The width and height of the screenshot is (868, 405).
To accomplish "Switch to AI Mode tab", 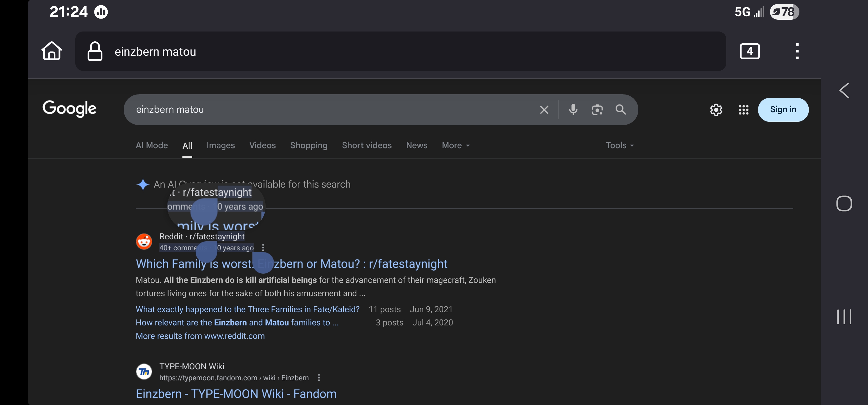I will (x=152, y=145).
